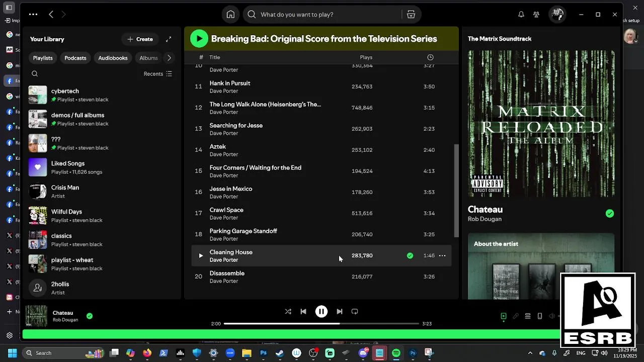Expand Your Library to full view
Screen dimensions: 644x362
(169, 39)
